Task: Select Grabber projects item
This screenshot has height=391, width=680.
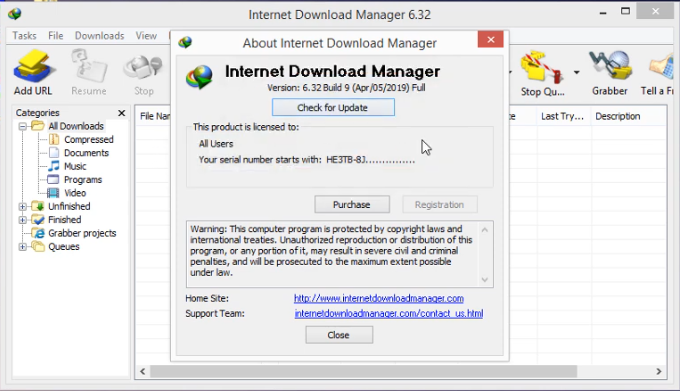Action: 82,233
